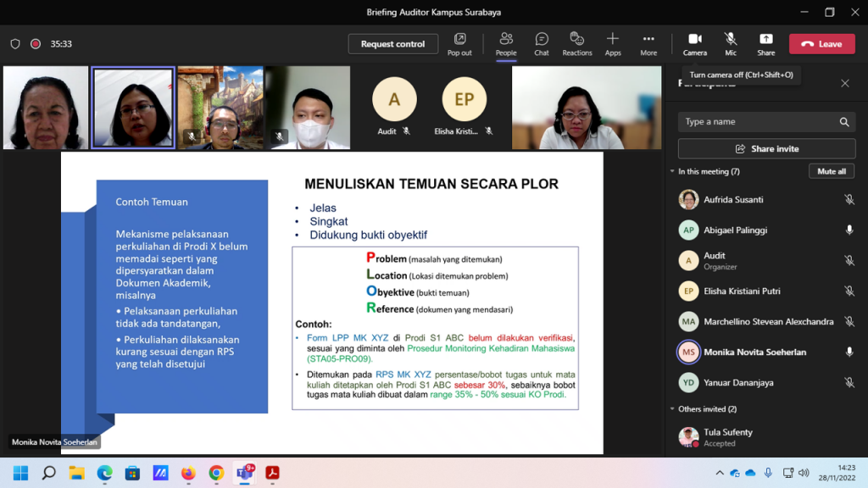Image resolution: width=868 pixels, height=488 pixels.
Task: Open the Apps panel
Action: [613, 43]
